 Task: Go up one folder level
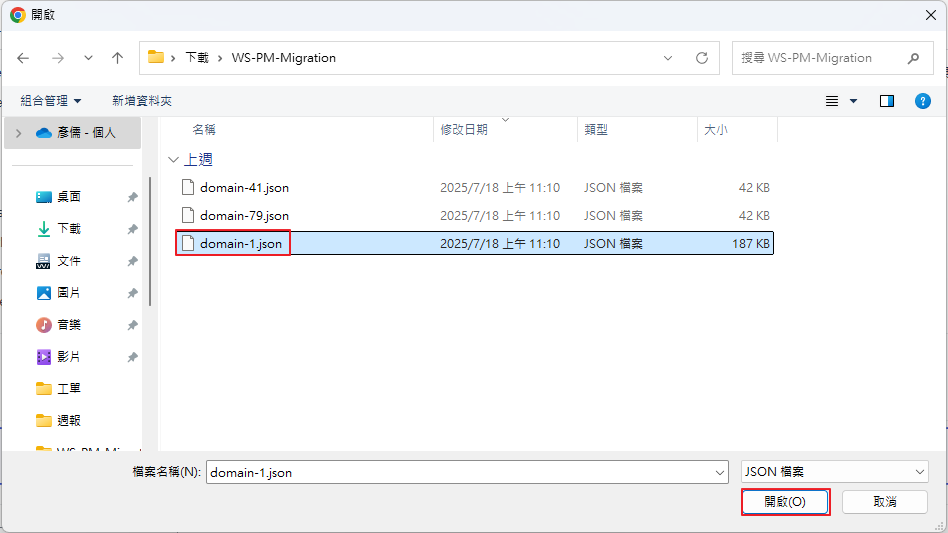(117, 58)
